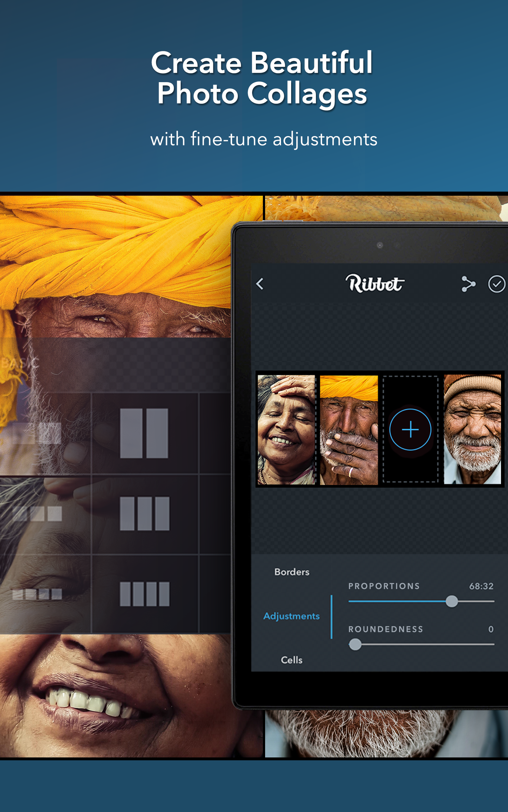Pick the faded three-square layout icon
This screenshot has width=508, height=812.
[37, 514]
